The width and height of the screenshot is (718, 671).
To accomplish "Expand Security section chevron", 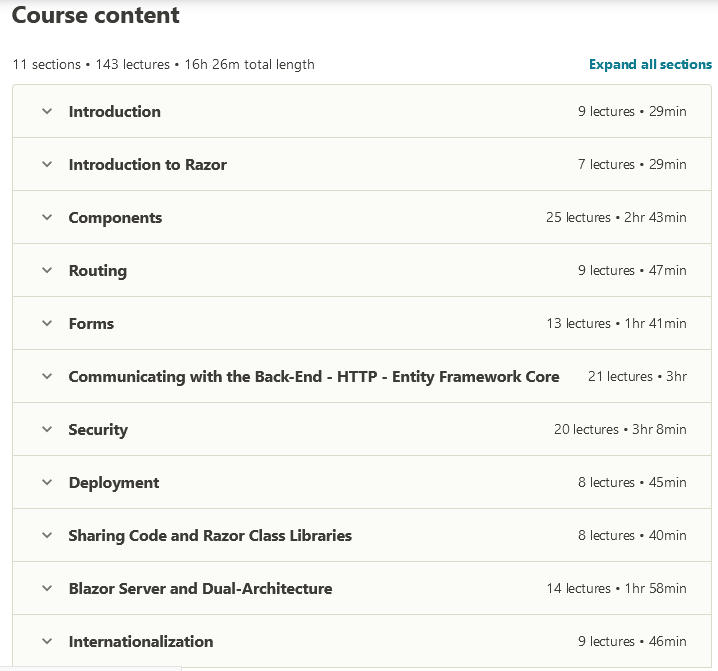I will coord(46,430).
